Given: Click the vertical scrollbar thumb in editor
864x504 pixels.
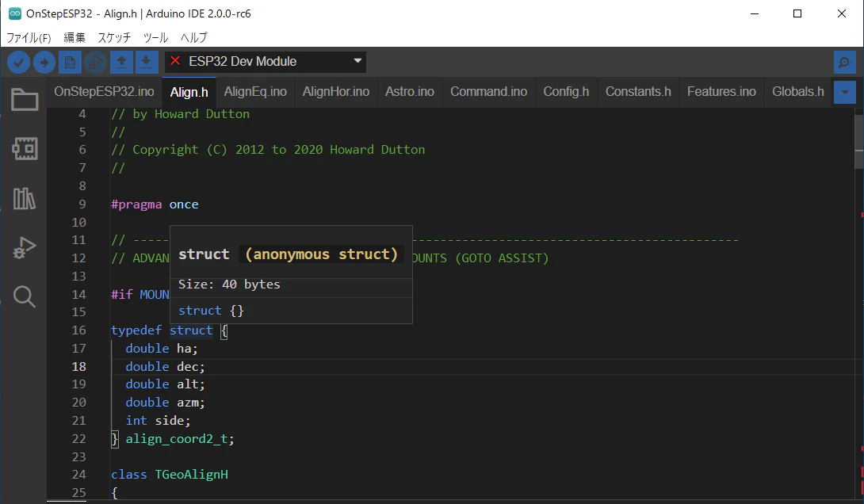Looking at the screenshot, I should (859, 142).
